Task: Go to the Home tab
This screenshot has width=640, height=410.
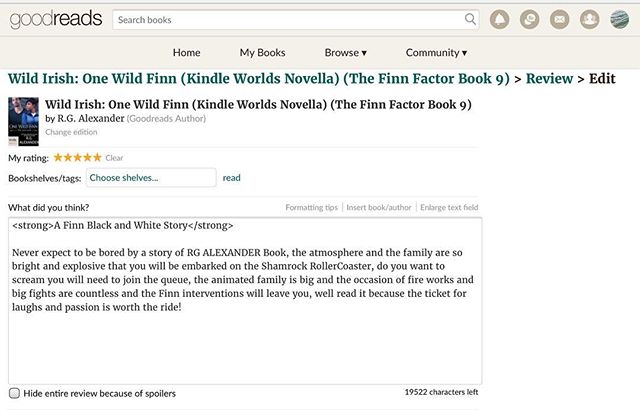Action: pos(187,52)
